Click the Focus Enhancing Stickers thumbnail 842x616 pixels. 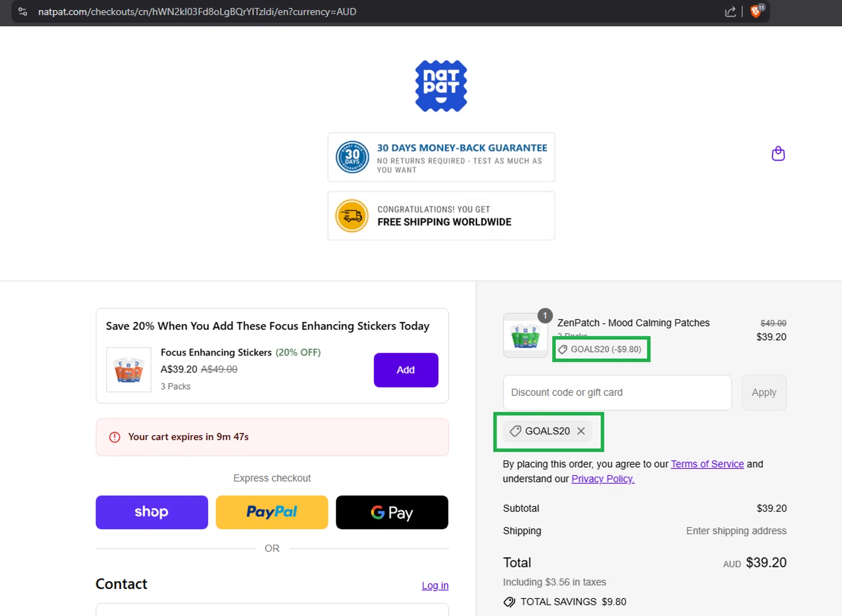click(x=129, y=369)
